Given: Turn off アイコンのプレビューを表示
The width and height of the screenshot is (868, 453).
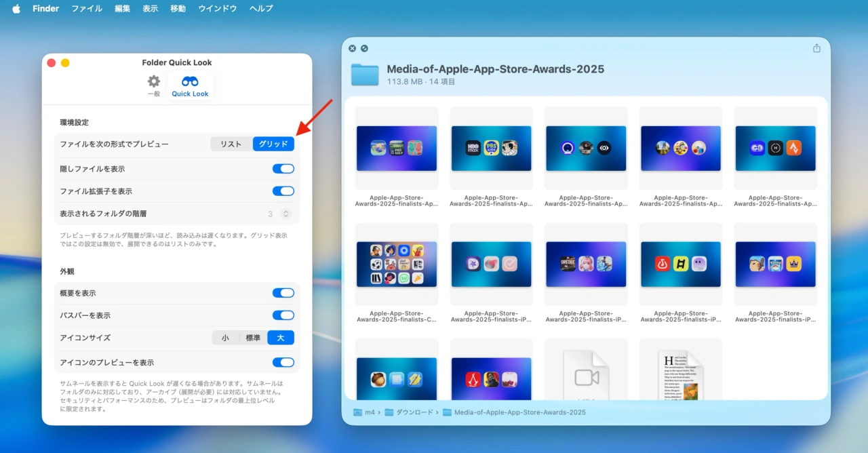Looking at the screenshot, I should click(x=283, y=362).
